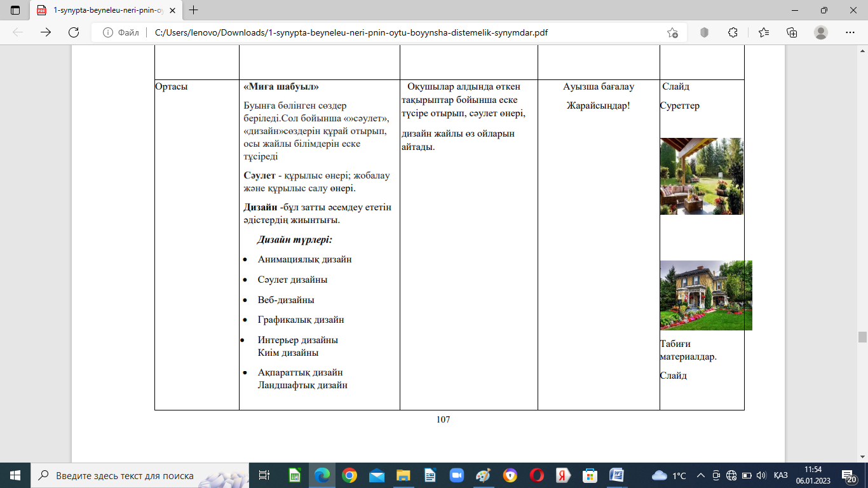Open the Favorites list
868x488 pixels.
(x=763, y=32)
